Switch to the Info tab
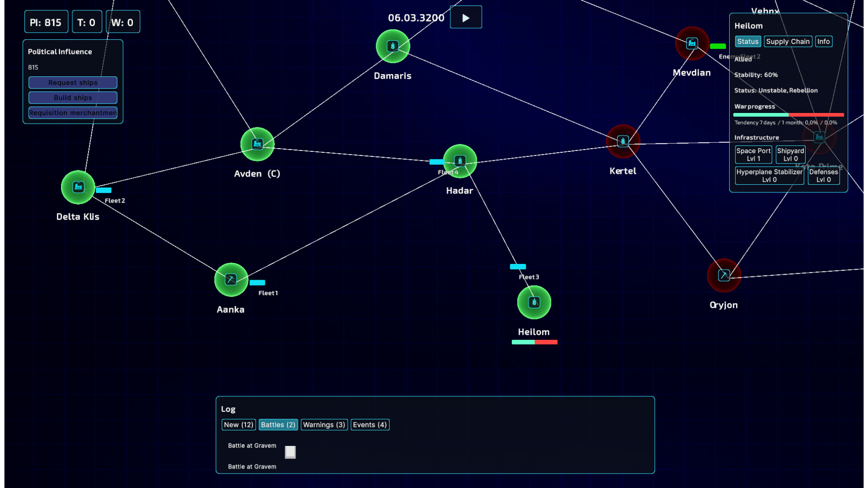The image size is (868, 488). [823, 42]
